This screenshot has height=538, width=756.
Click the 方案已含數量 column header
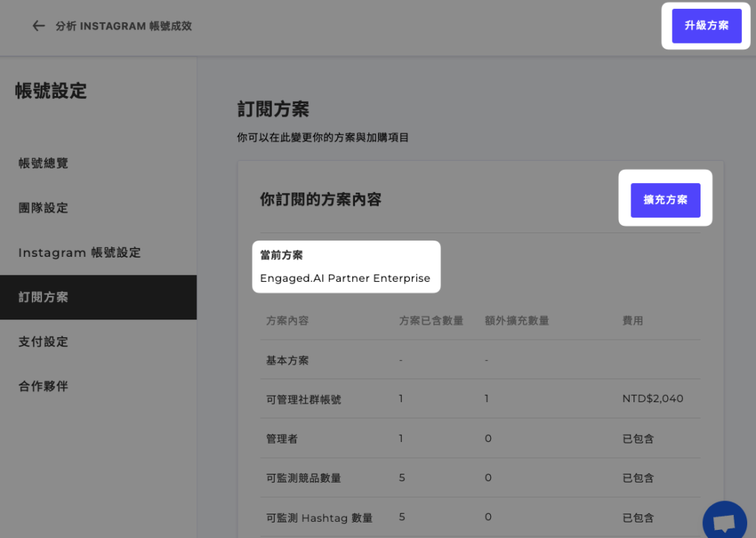[431, 320]
